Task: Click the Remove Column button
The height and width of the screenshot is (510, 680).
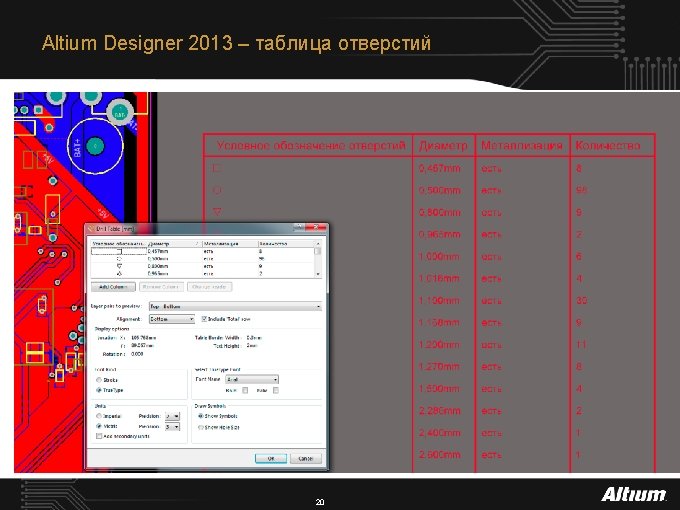Action: tap(161, 287)
